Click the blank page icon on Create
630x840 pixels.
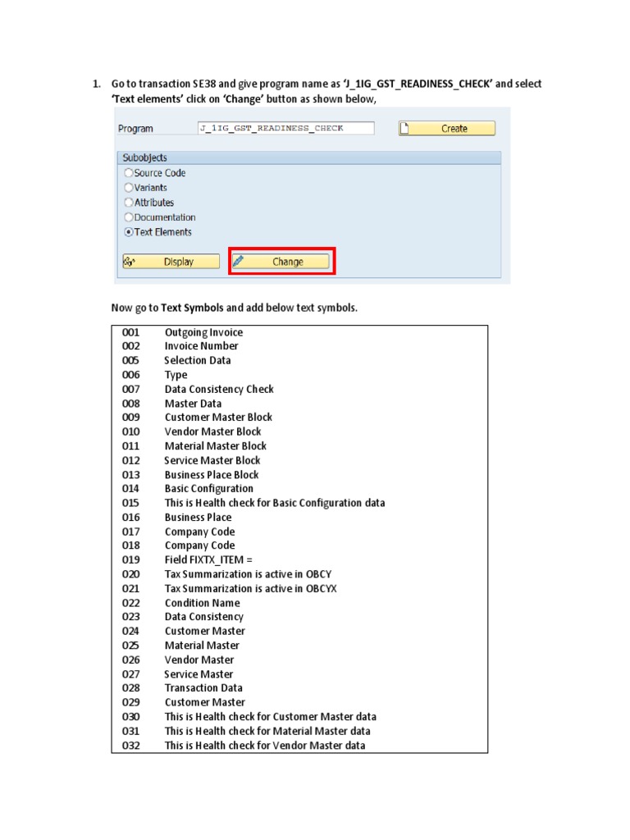(404, 128)
